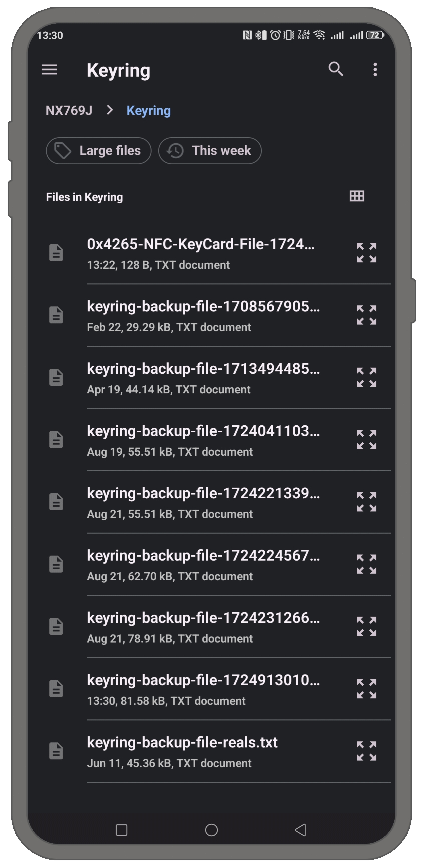Tap fullscreen icon for keyring-backup-file-1724913010
The height and width of the screenshot is (868, 423).
tap(366, 689)
